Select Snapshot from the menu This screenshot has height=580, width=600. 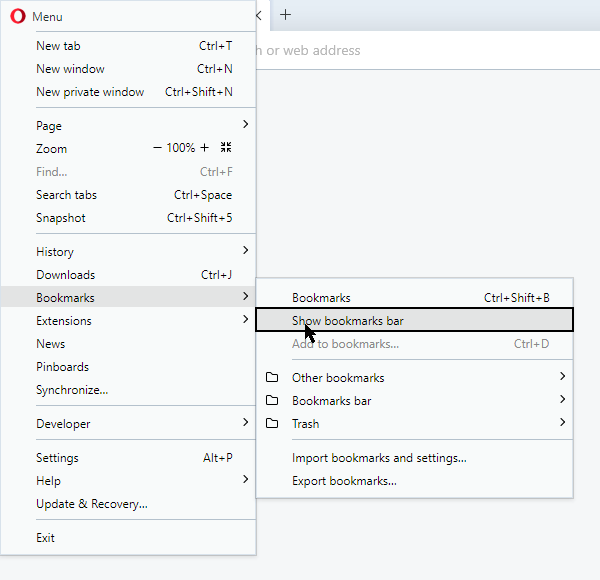pos(128,218)
